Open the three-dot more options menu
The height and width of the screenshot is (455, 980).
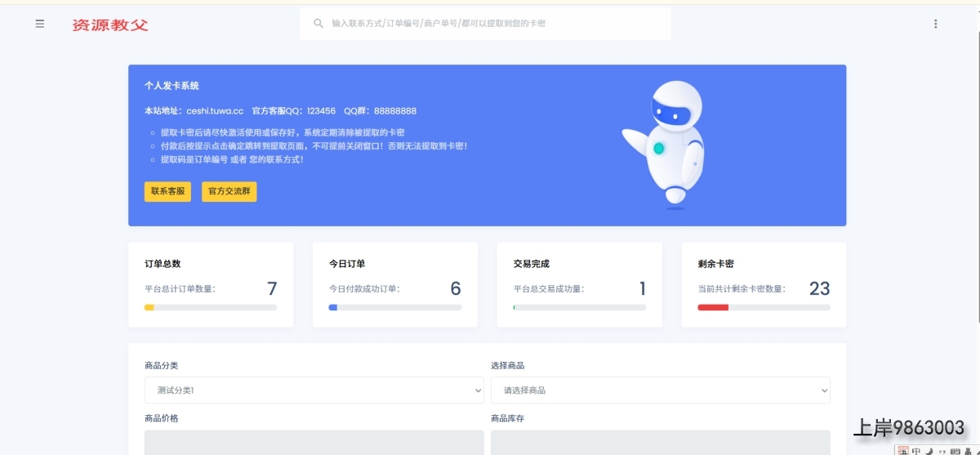point(935,24)
